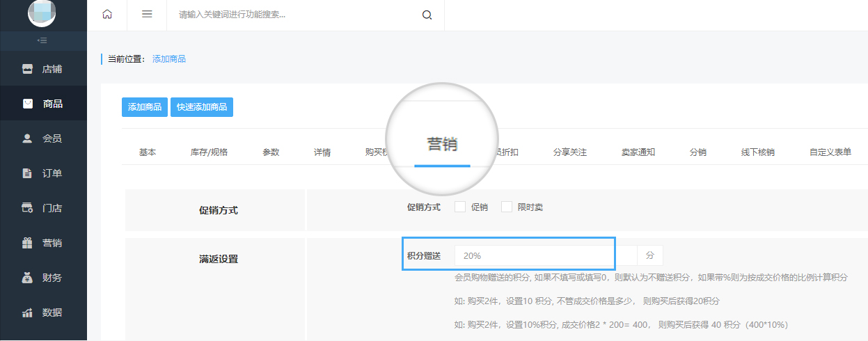
Task: Open the hamburger menu icon
Action: pyautogui.click(x=147, y=15)
